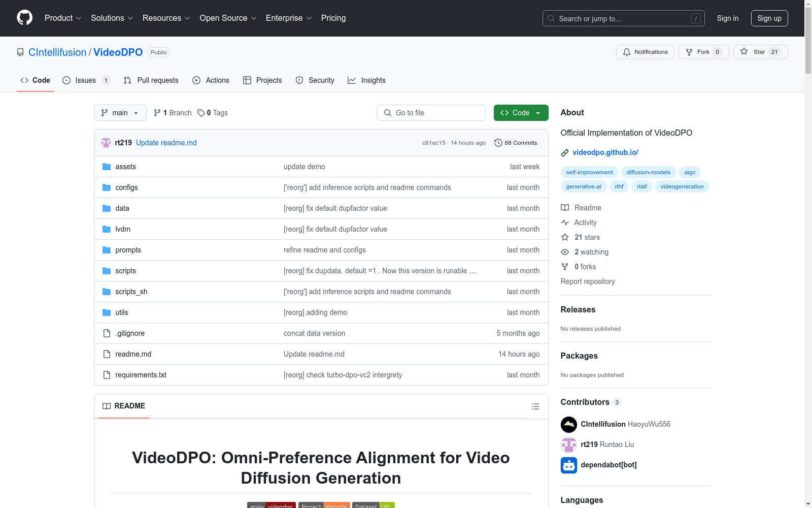Click the watching eye icon
Screen dimensions: 812x508
565,252
